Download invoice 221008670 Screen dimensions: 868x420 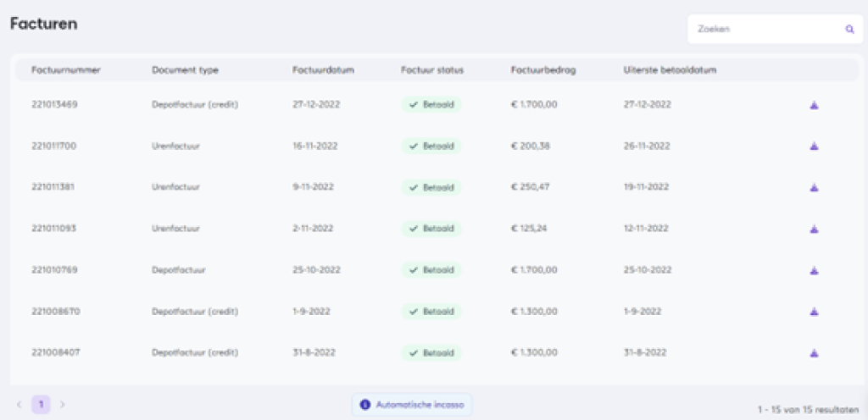click(x=814, y=312)
